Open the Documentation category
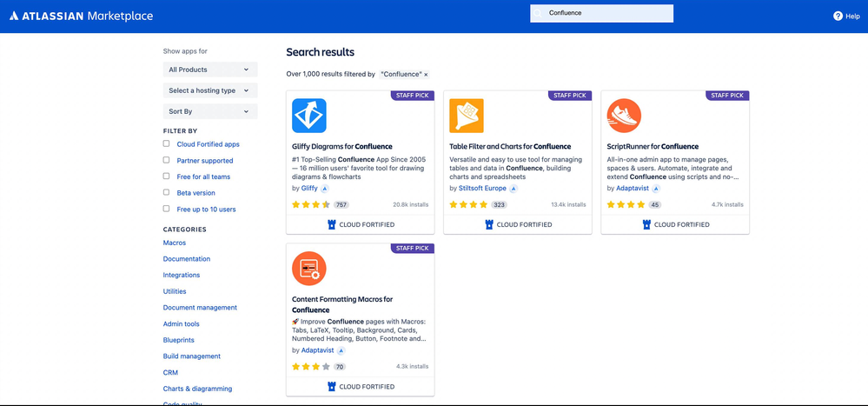This screenshot has height=406, width=868. click(187, 259)
